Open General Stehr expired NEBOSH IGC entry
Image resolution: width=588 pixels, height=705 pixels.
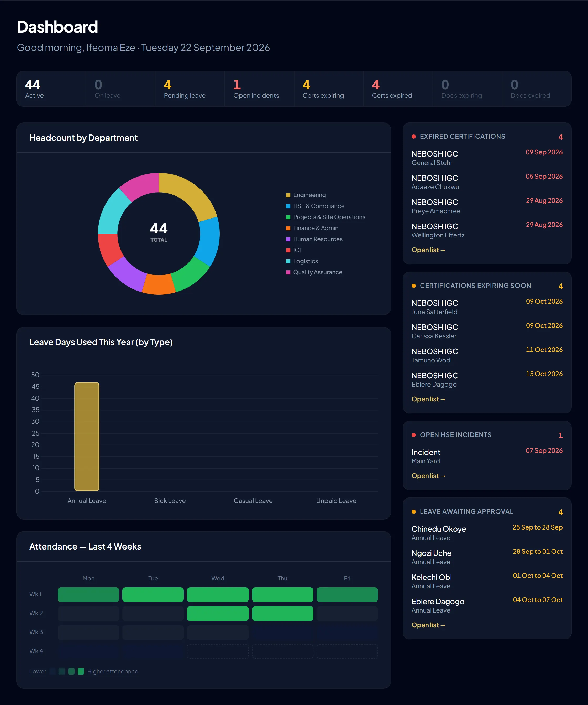(x=487, y=158)
